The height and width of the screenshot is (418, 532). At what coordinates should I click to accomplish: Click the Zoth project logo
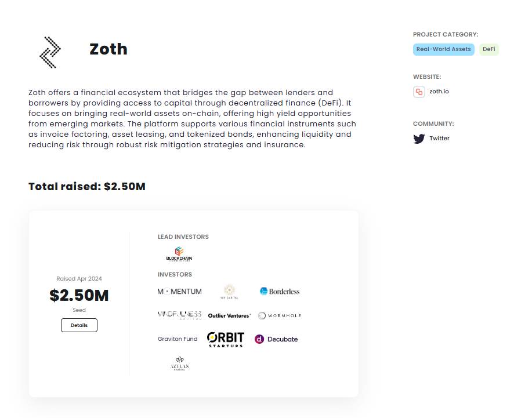[50, 52]
